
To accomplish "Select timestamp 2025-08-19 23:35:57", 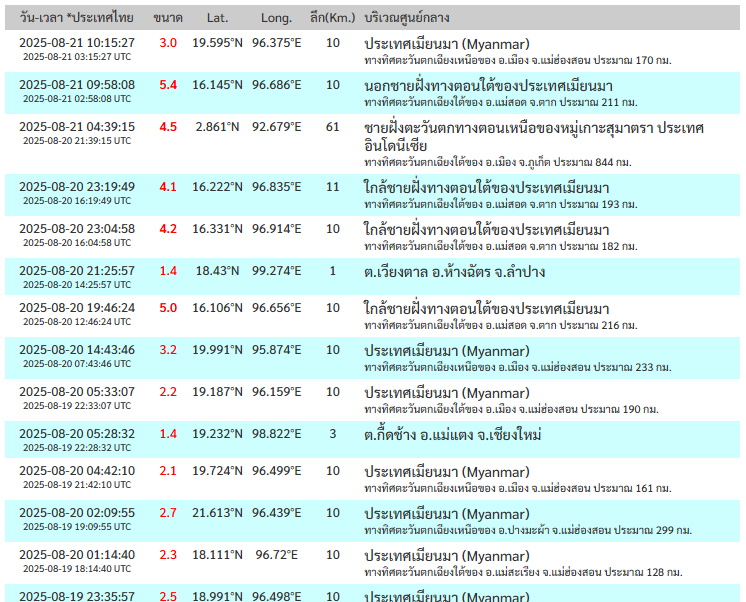I will (77, 596).
